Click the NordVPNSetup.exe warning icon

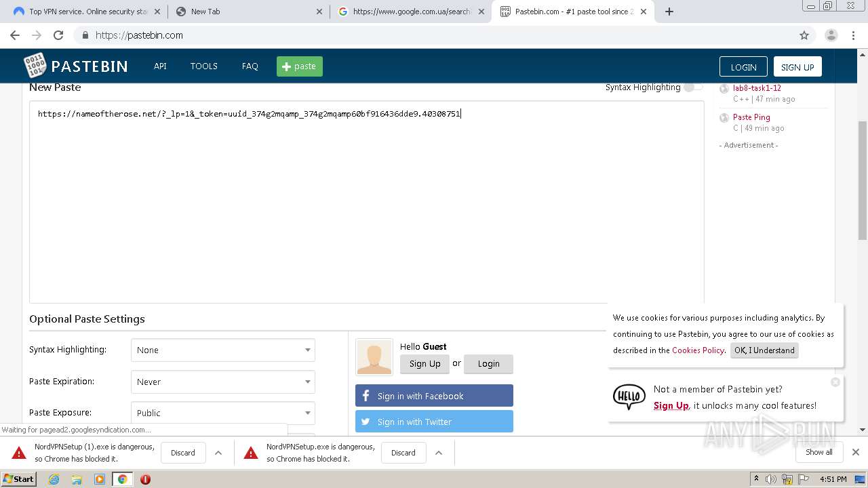tap(251, 453)
